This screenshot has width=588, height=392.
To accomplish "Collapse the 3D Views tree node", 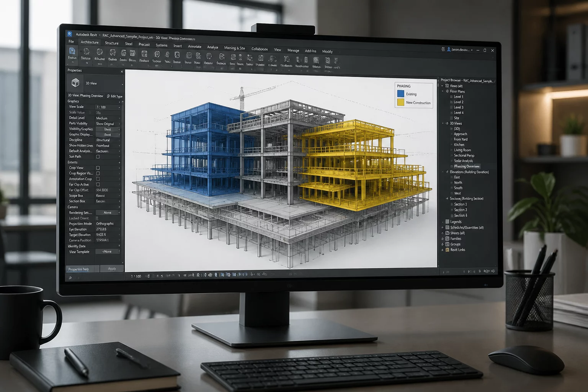I will 443,123.
